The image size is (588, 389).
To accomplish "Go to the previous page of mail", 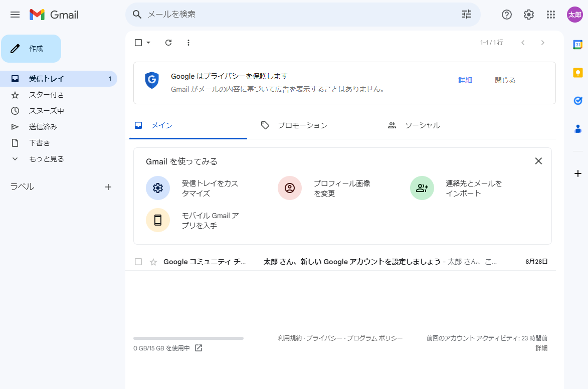I will pos(523,43).
